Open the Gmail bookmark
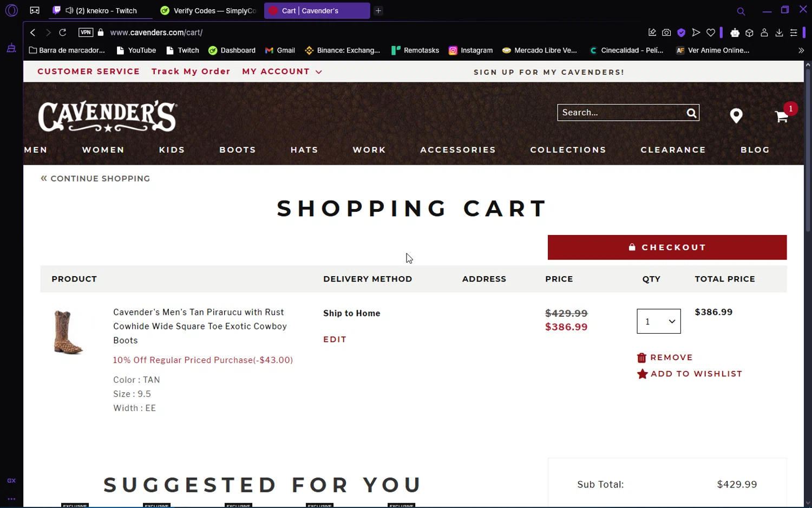 [x=280, y=50]
